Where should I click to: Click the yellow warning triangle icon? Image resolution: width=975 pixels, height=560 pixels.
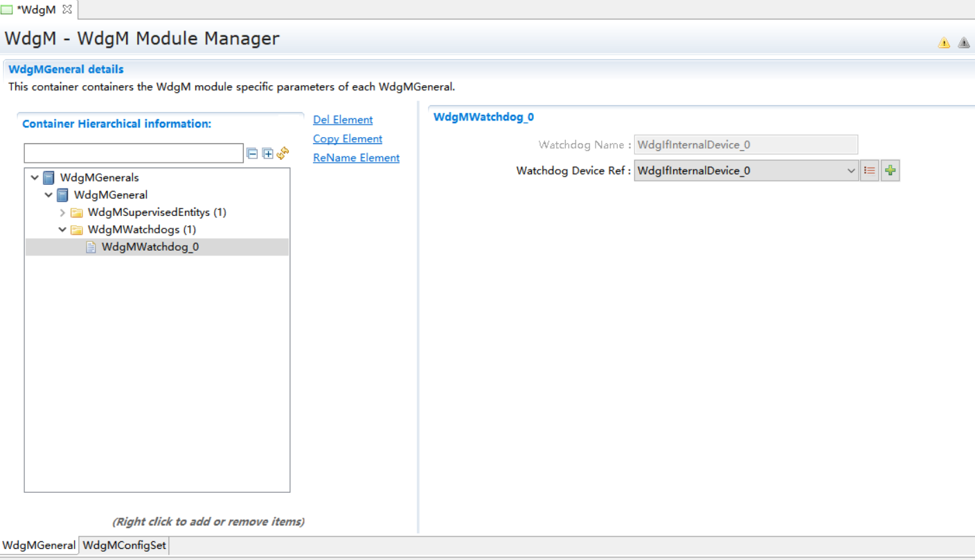pyautogui.click(x=944, y=43)
